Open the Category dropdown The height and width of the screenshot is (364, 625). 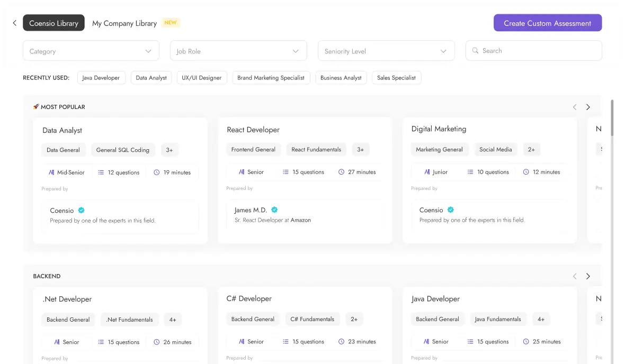pos(91,51)
